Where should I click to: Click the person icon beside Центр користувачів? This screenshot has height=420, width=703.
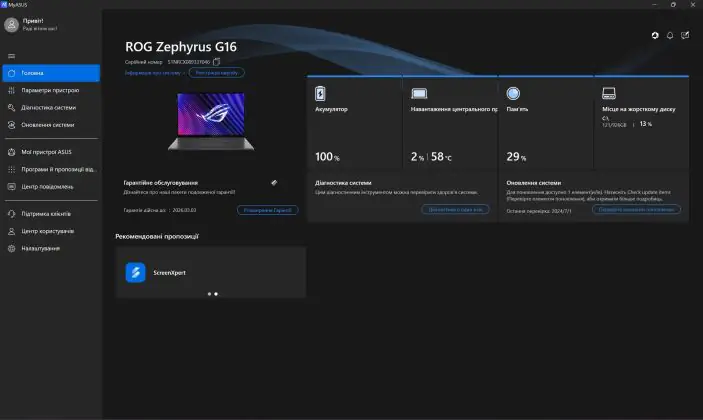[12, 231]
